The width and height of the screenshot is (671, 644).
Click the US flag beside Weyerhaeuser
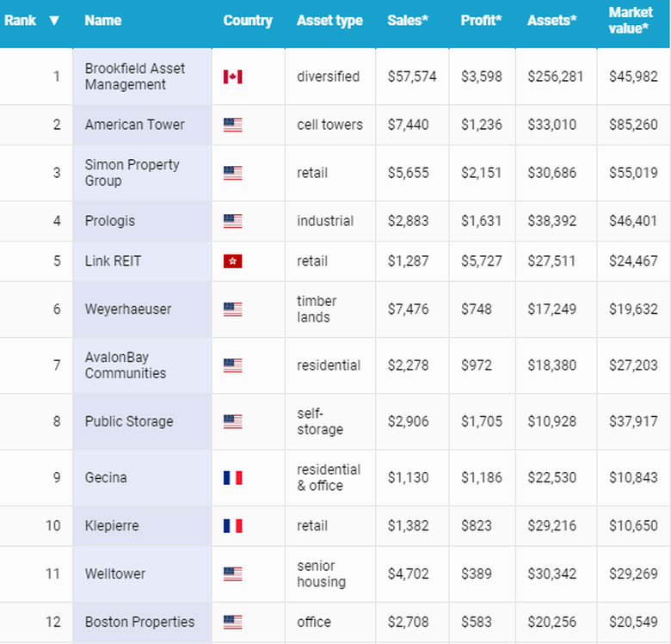232,309
